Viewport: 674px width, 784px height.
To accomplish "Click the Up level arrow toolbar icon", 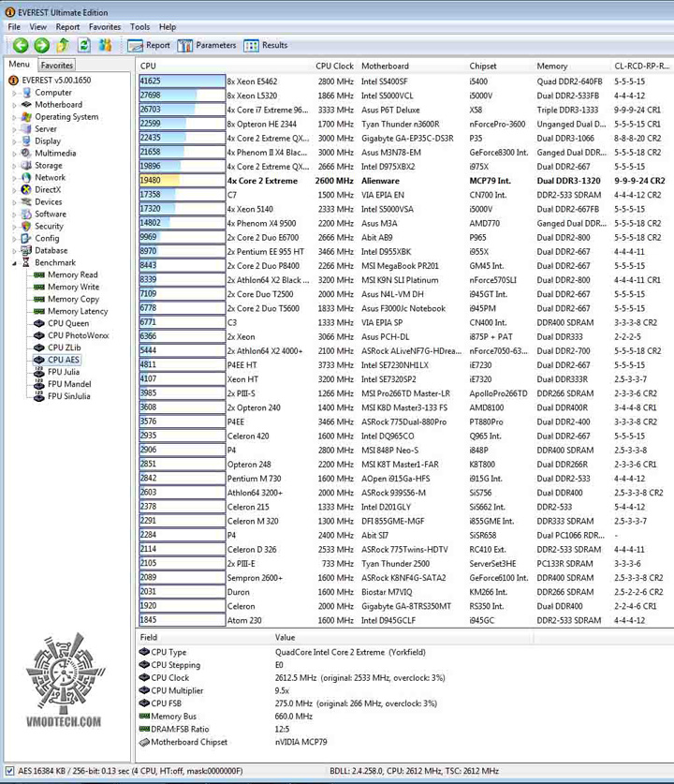I will coord(63,46).
